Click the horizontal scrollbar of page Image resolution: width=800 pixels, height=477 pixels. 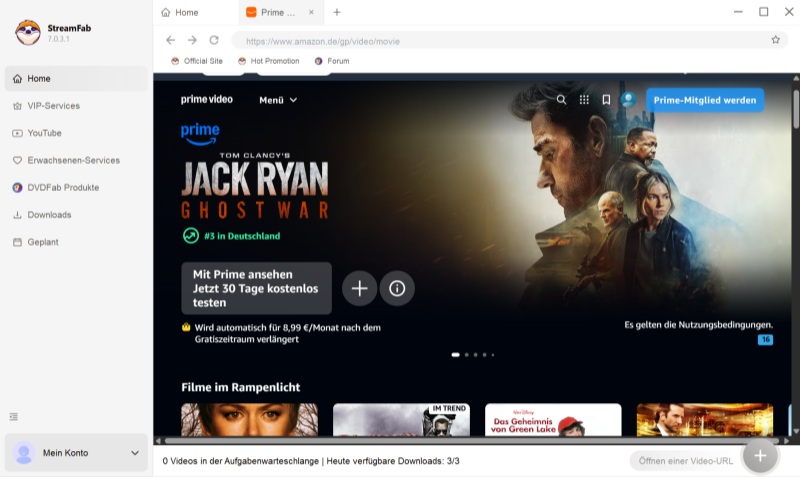pos(472,440)
